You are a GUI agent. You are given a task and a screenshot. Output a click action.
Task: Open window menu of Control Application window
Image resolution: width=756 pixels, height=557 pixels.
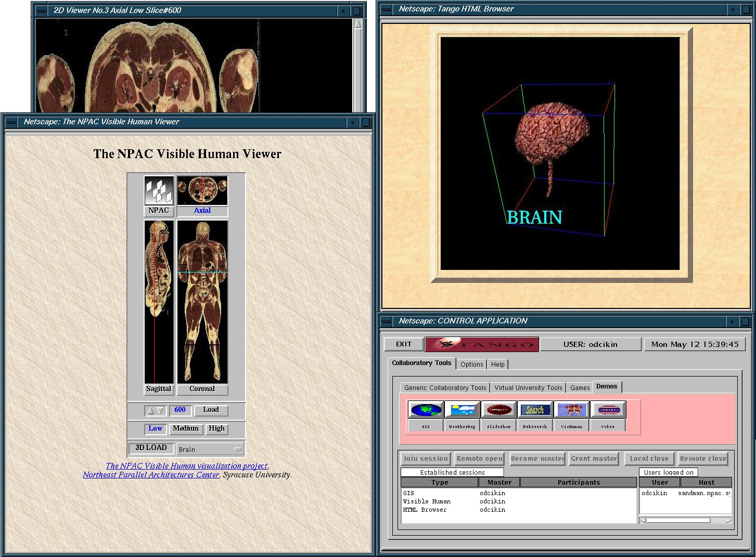387,321
